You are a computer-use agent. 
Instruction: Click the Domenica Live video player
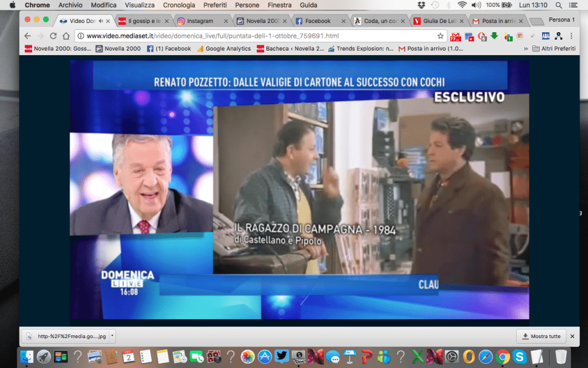tap(299, 190)
